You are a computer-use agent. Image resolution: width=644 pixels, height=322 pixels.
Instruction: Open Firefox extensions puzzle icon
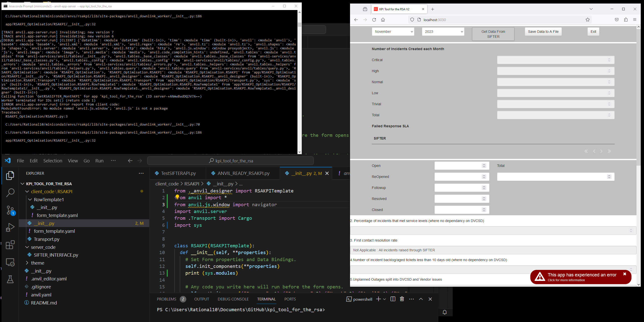(626, 20)
